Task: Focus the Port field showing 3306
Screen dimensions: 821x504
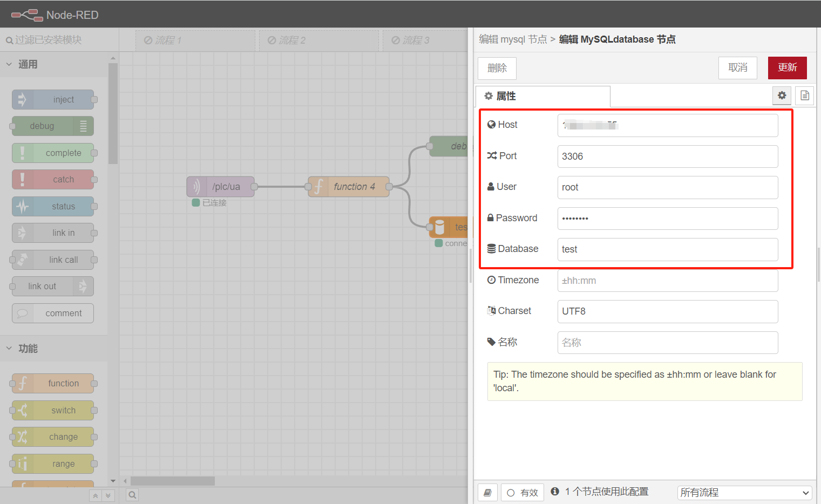Action: click(x=668, y=156)
